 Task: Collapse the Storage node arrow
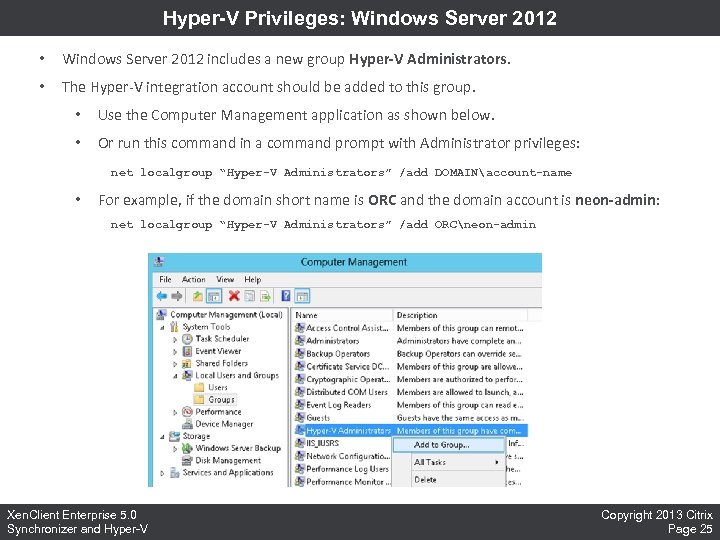[162, 437]
